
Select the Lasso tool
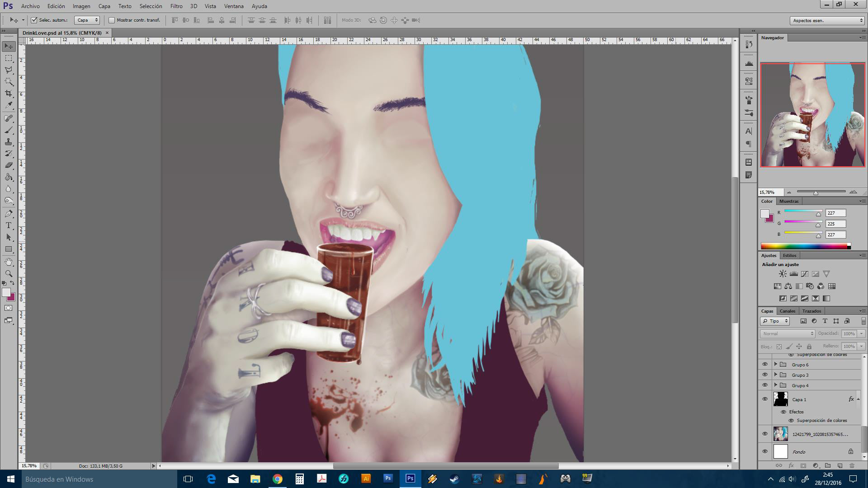pyautogui.click(x=9, y=70)
